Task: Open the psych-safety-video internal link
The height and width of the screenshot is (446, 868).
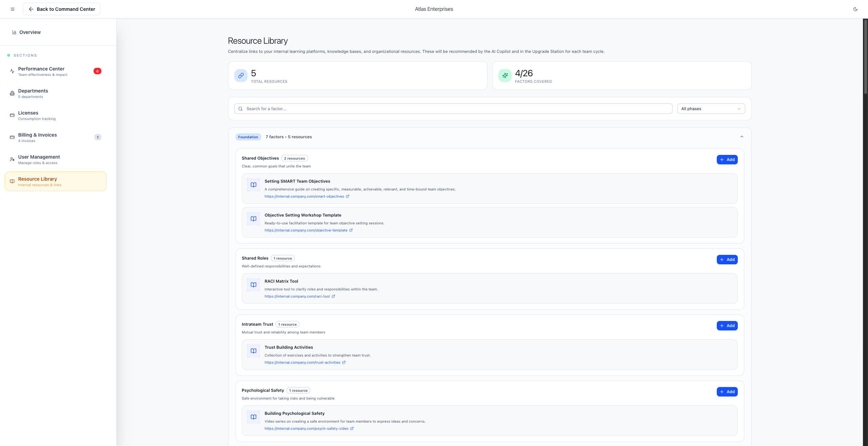Action: 306,428
